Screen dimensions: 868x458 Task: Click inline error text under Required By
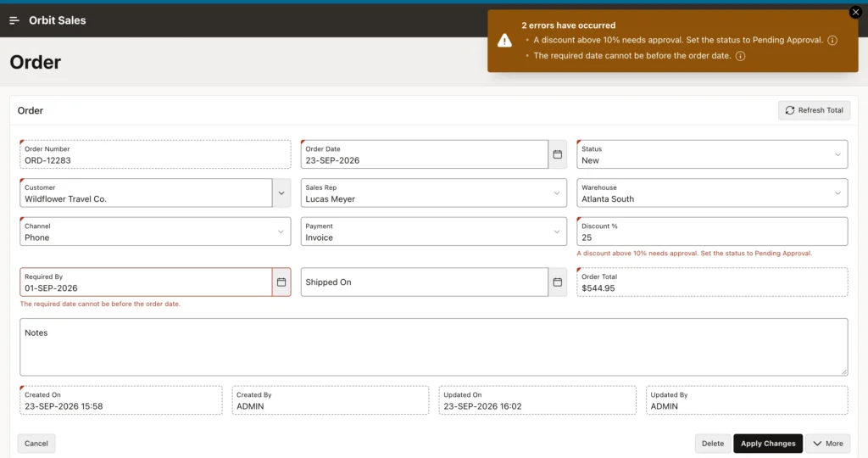100,304
